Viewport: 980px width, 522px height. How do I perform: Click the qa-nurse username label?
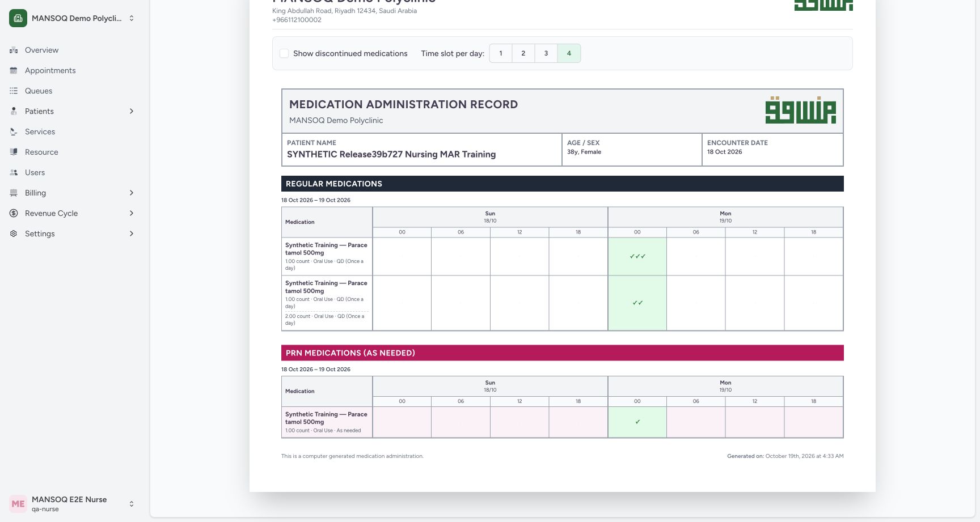point(45,509)
